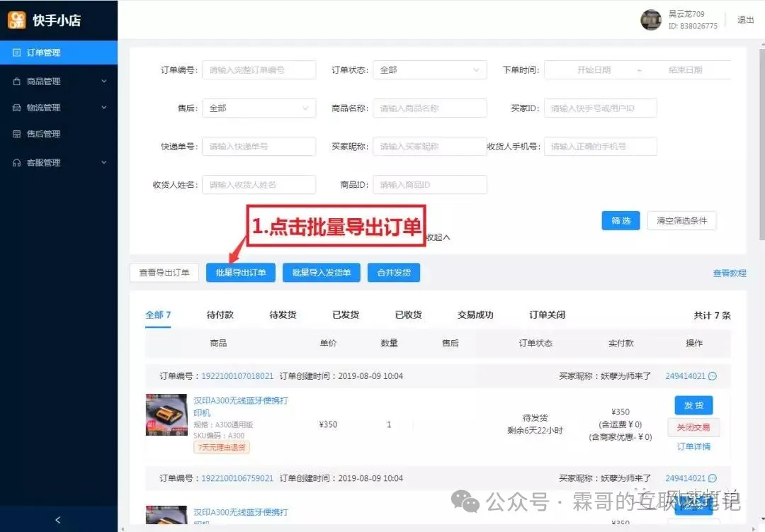The width and height of the screenshot is (765, 532).
Task: Click the 批量导出订单 button
Action: (x=241, y=273)
